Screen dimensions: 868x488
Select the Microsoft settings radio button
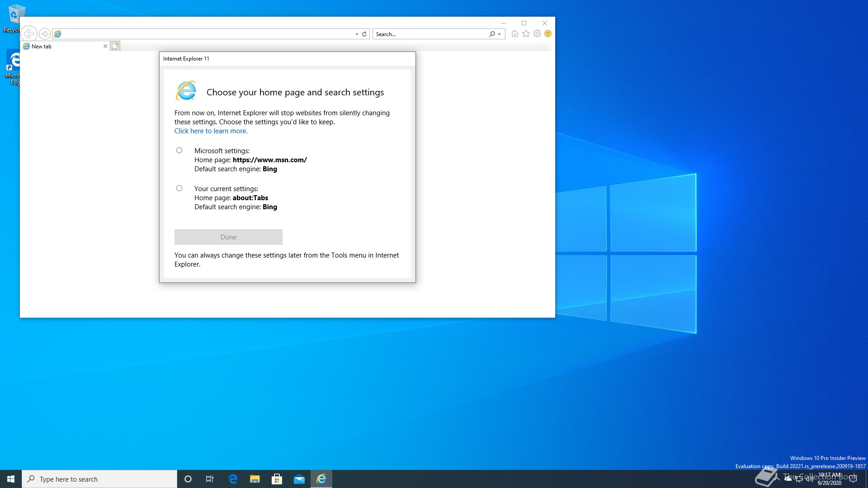179,150
